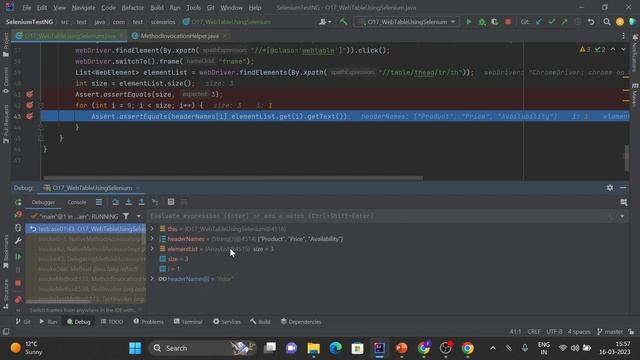
Task: Open the Services tool window
Action: click(x=227, y=322)
